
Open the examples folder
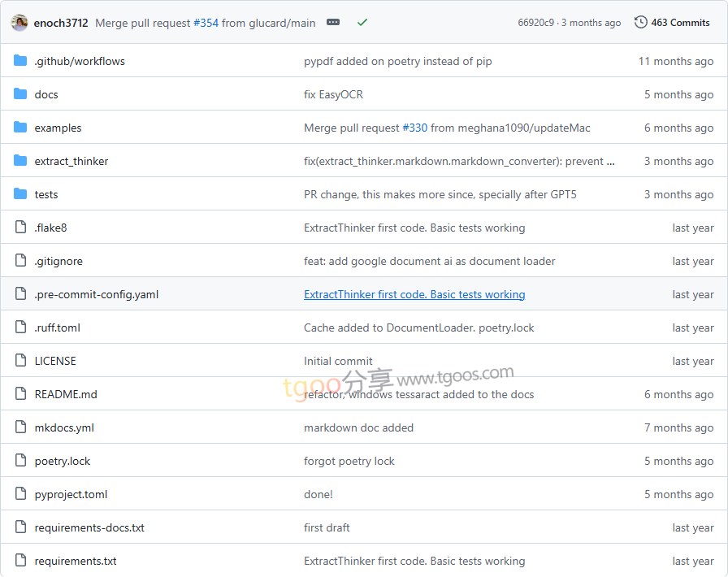pyautogui.click(x=58, y=128)
